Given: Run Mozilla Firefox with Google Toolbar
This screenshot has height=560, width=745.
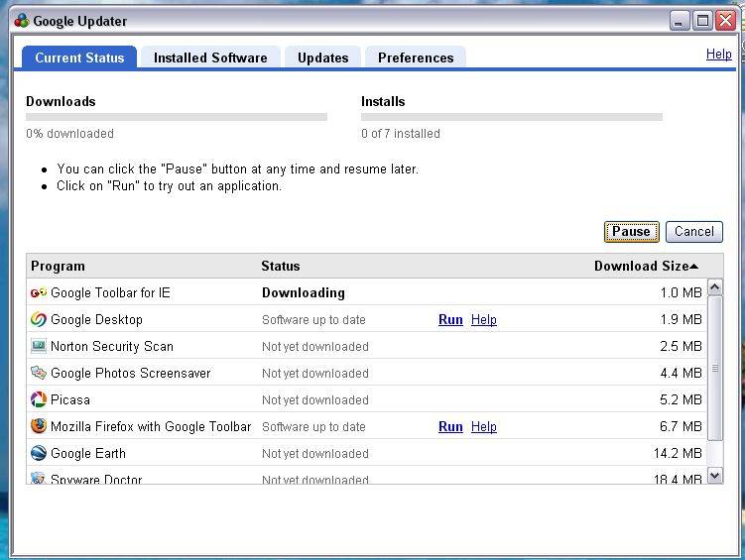Looking at the screenshot, I should tap(450, 426).
